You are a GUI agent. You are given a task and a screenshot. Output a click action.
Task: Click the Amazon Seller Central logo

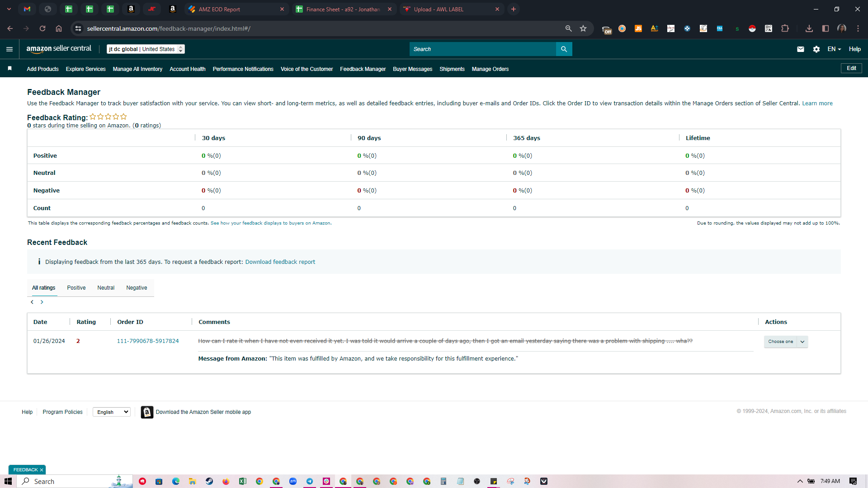(59, 49)
